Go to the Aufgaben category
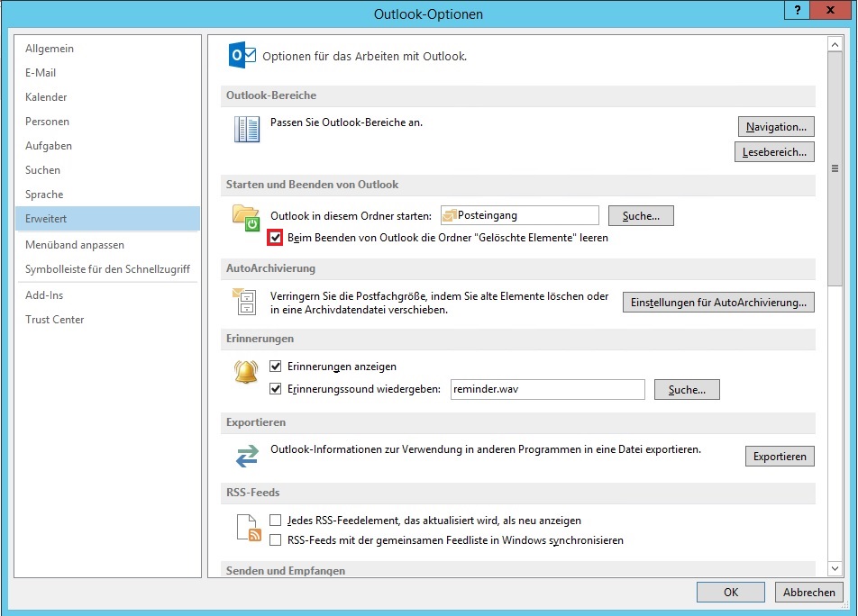Screen dimensions: 858x616 click(x=107, y=146)
